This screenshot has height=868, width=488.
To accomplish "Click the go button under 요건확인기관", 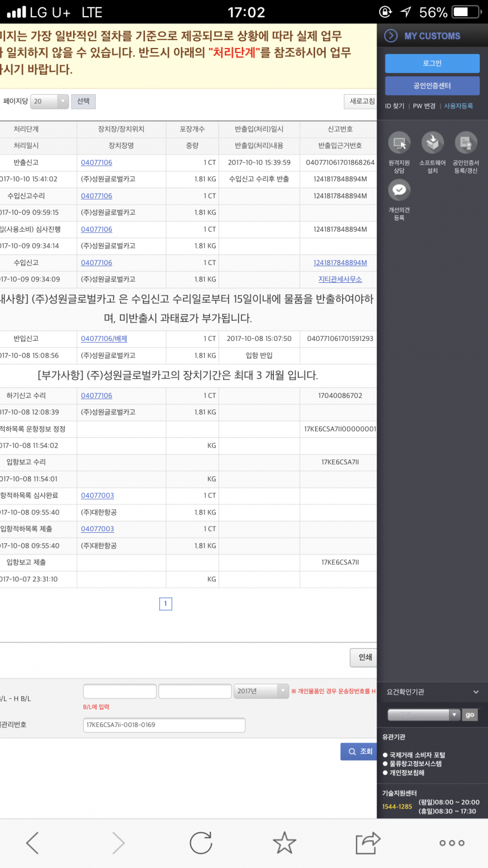I will [x=470, y=715].
